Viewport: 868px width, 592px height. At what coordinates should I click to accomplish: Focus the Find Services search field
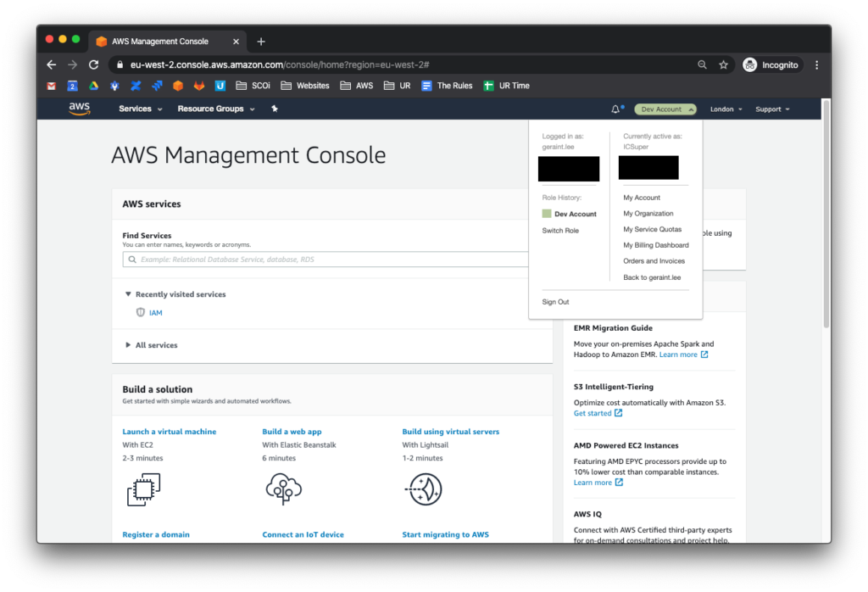click(x=325, y=260)
